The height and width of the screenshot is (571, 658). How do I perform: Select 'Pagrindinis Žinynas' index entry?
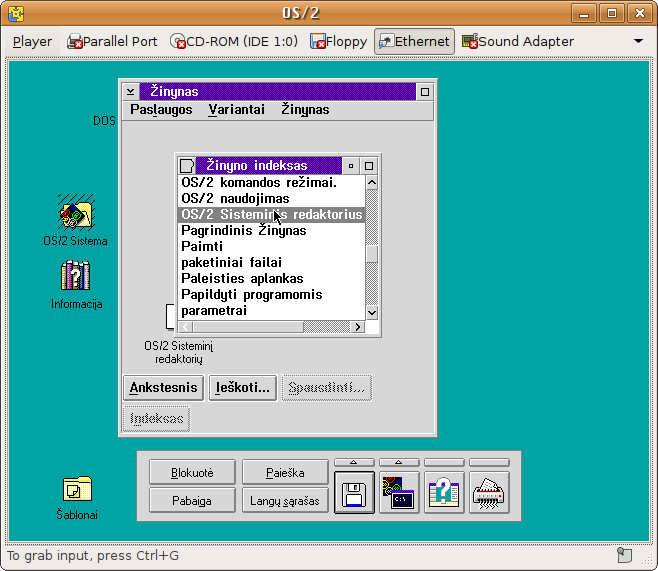tap(272, 230)
